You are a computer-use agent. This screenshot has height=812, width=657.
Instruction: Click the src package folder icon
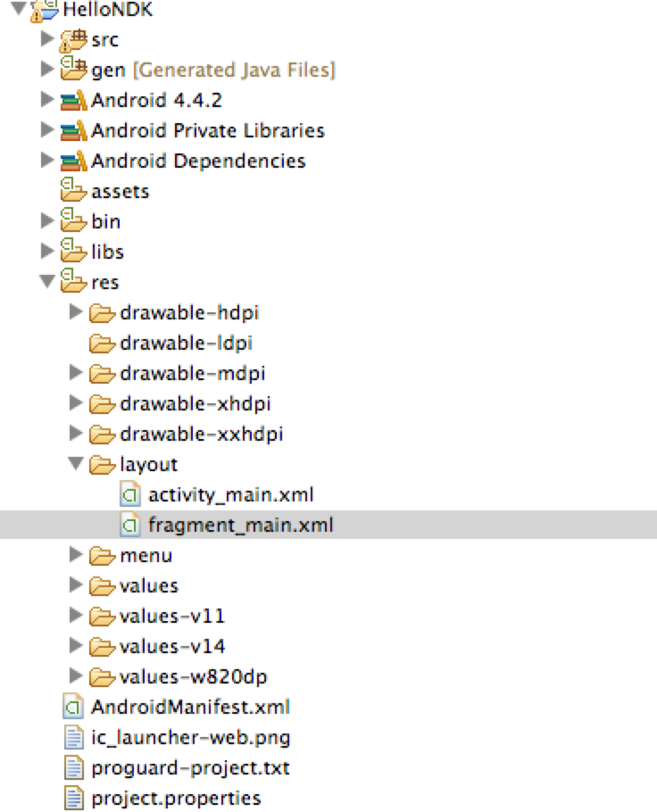pos(73,40)
